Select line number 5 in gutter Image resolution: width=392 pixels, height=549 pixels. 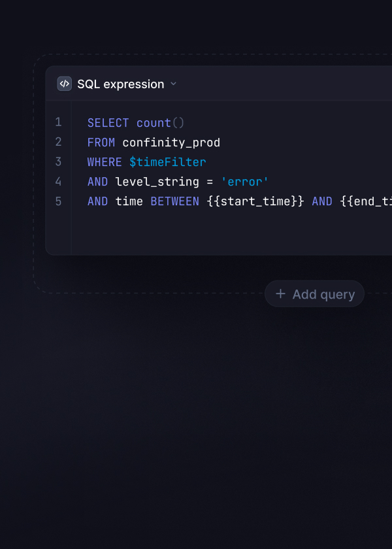click(58, 201)
